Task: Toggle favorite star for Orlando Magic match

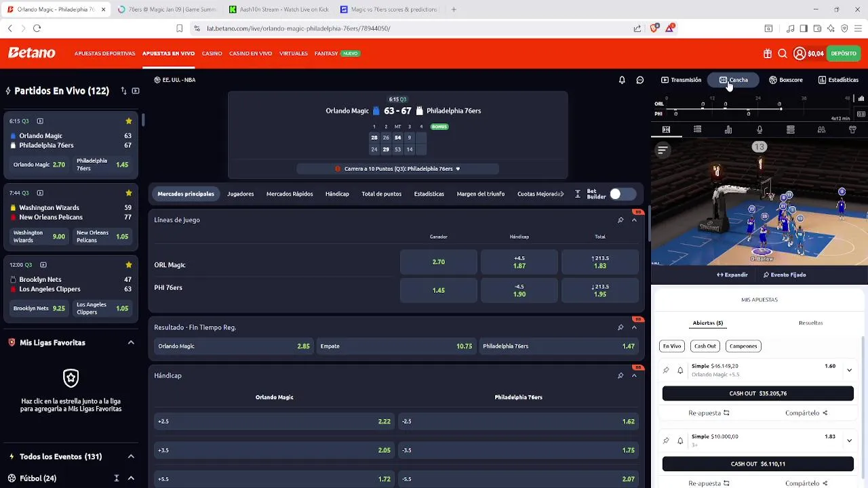Action: pyautogui.click(x=129, y=121)
